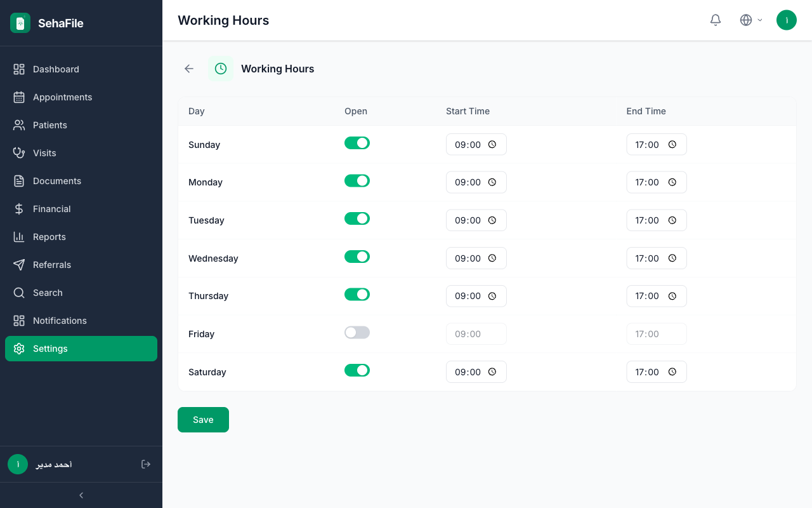Select Settings in the sidebar

(81, 349)
